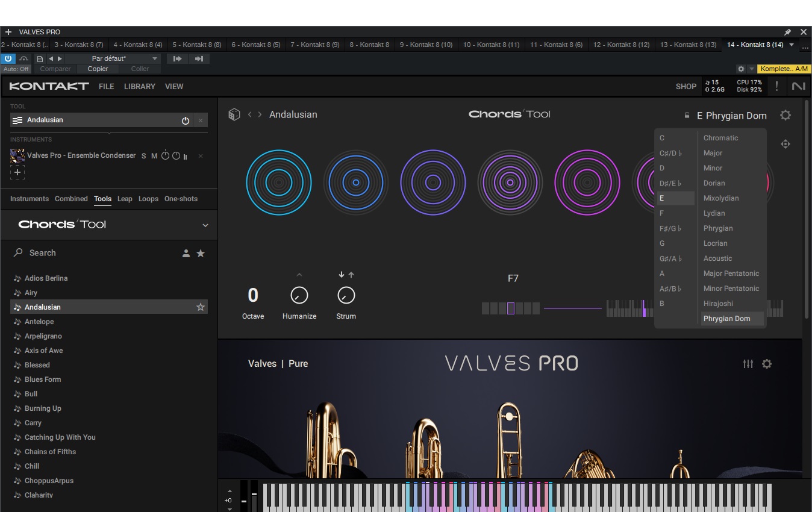Expand the Chords Tool browser chevron

point(205,225)
